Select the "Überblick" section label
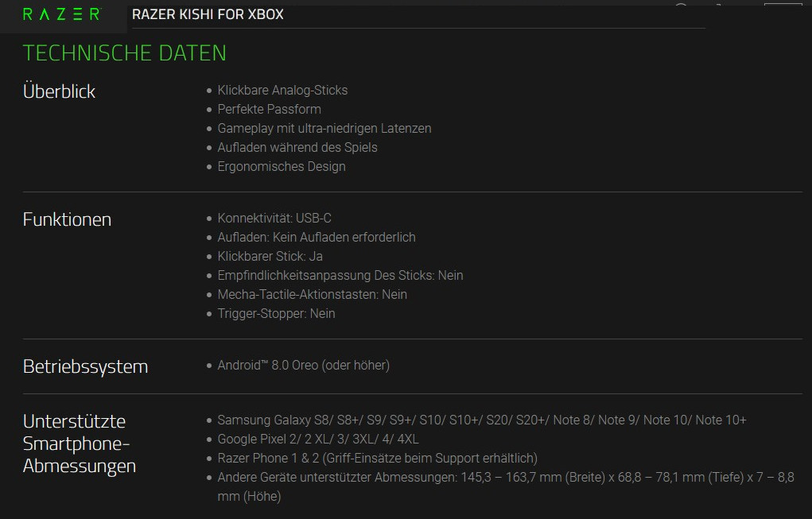 pos(59,91)
